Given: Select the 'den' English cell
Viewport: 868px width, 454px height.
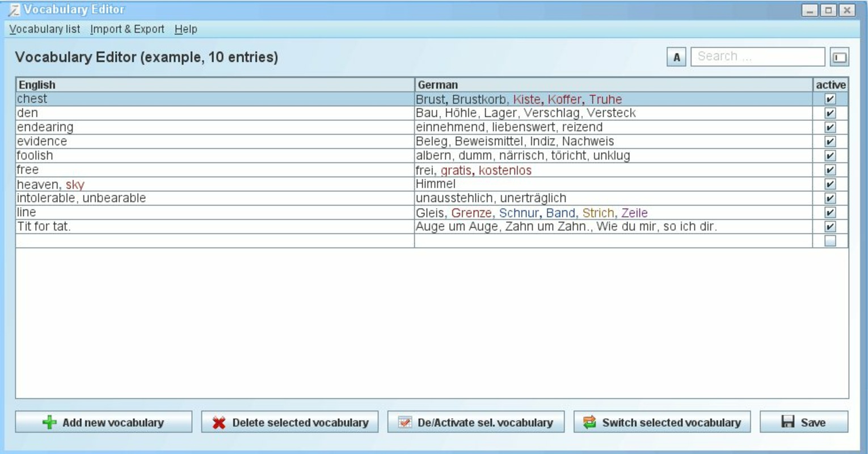Looking at the screenshot, I should [x=215, y=113].
